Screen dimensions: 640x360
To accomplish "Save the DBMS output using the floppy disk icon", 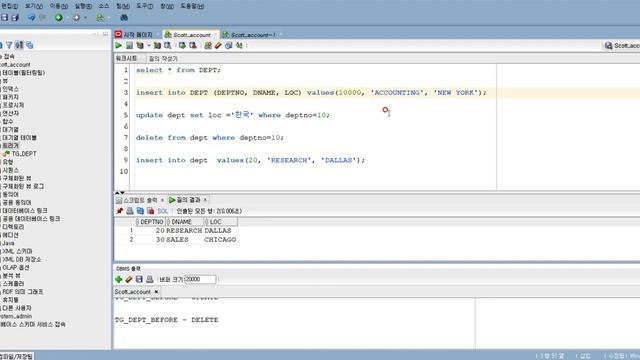I will coord(139,280).
